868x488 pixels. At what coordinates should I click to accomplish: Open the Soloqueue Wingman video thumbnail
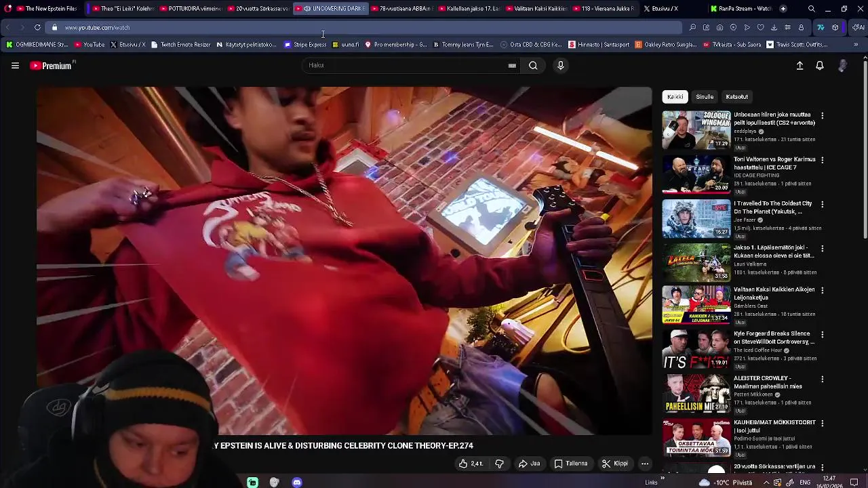pyautogui.click(x=696, y=129)
